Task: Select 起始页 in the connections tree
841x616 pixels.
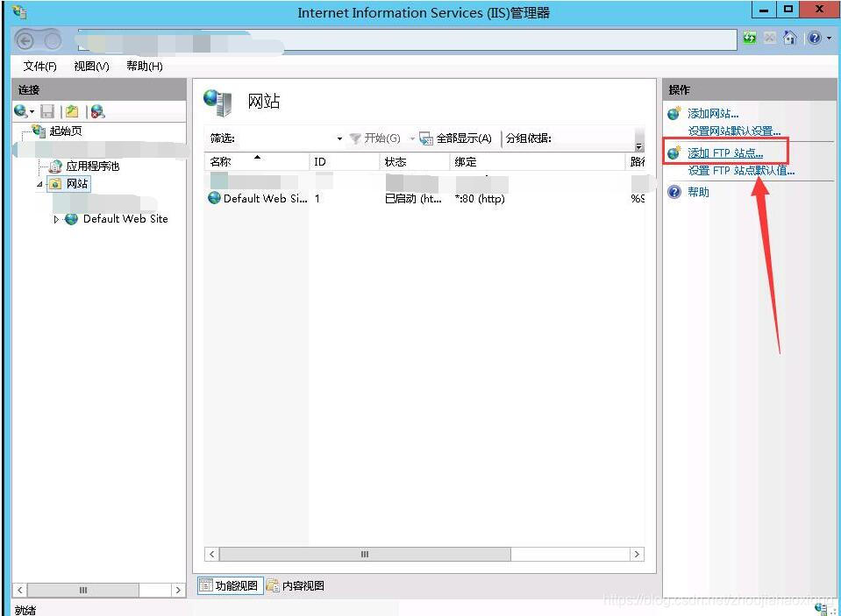Action: [x=66, y=131]
